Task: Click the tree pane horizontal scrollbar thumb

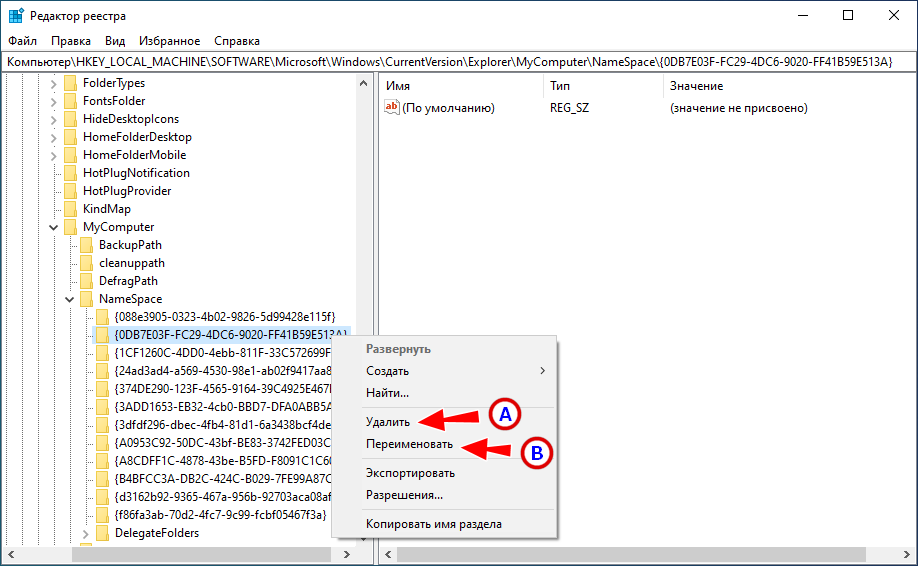Action: (x=201, y=554)
